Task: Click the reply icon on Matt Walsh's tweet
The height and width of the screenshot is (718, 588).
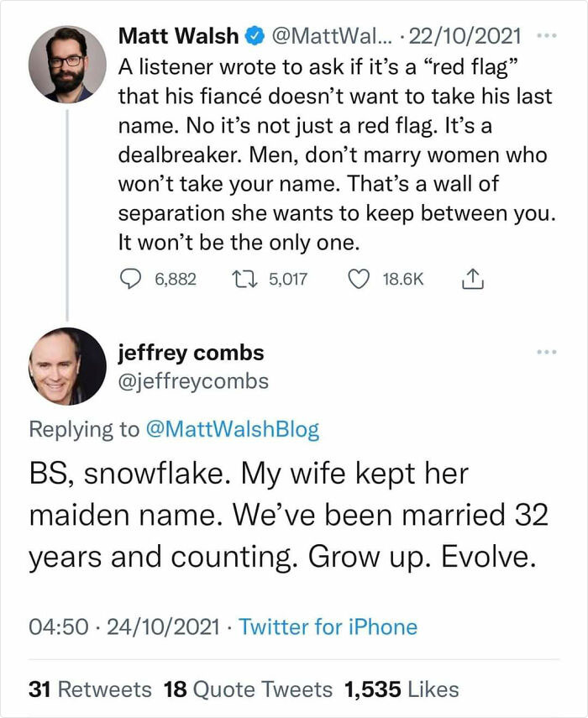Action: [x=130, y=278]
